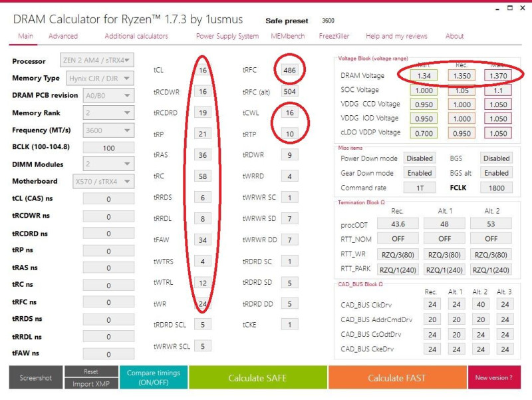Click the SOC Voltage Min 1.000 box
The width and height of the screenshot is (532, 400).
point(424,91)
